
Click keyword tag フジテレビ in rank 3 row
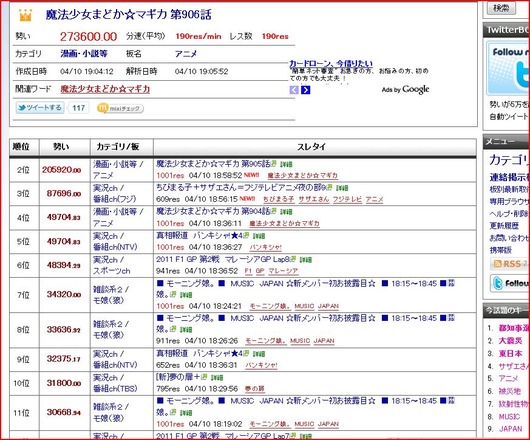click(347, 199)
